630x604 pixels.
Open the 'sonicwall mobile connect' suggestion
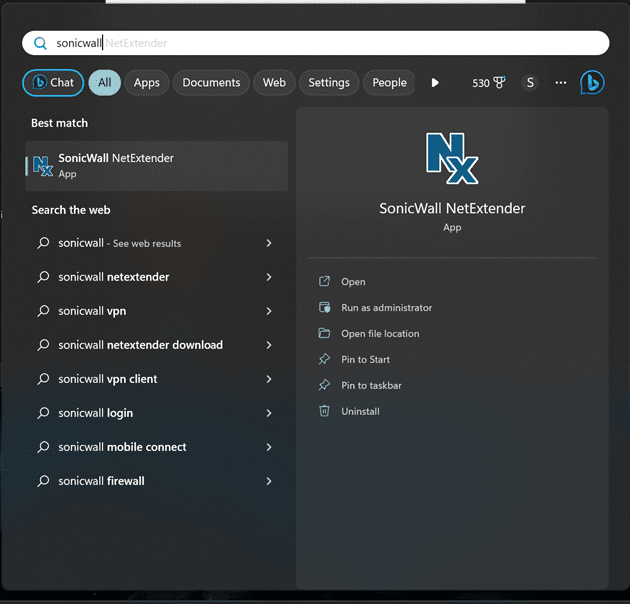[x=157, y=447]
